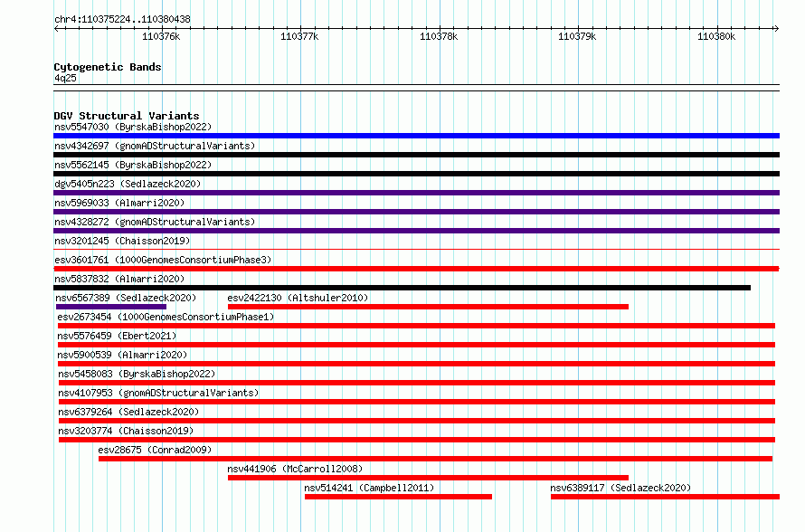
Task: Select the nsv4342697 gnomAD variant label
Action: click(x=155, y=146)
